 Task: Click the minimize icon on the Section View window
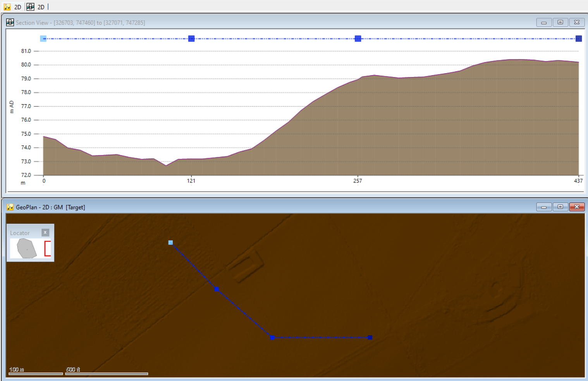pos(544,22)
